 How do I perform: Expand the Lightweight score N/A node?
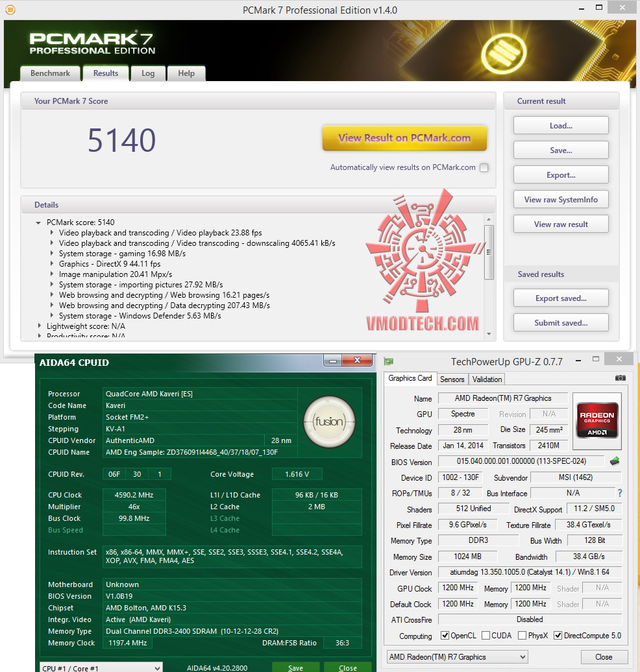(40, 326)
